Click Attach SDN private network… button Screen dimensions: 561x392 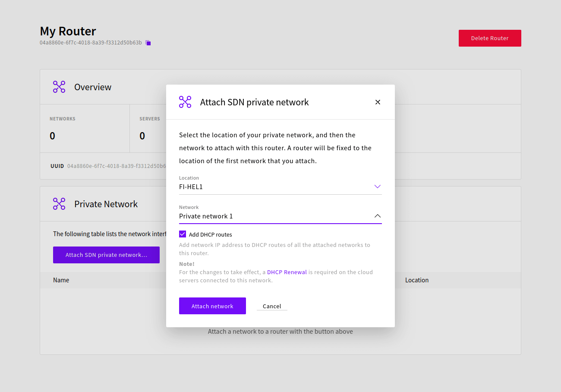pos(106,255)
